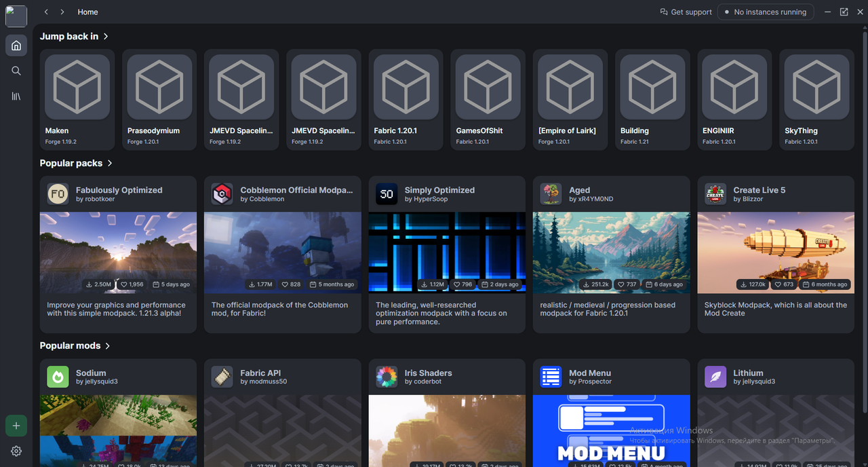Screen dimensions: 868x467
Task: Navigate back with the left arrow
Action: point(46,12)
